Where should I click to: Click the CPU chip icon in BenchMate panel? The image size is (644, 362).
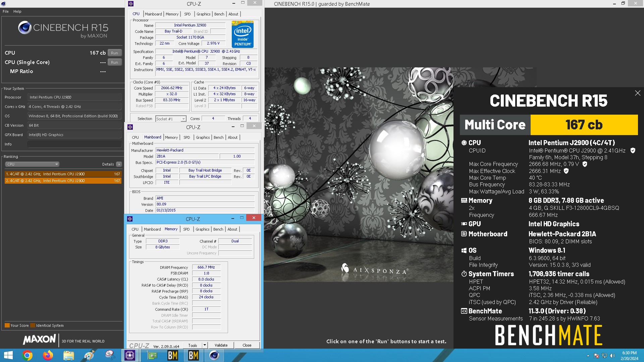[464, 143]
